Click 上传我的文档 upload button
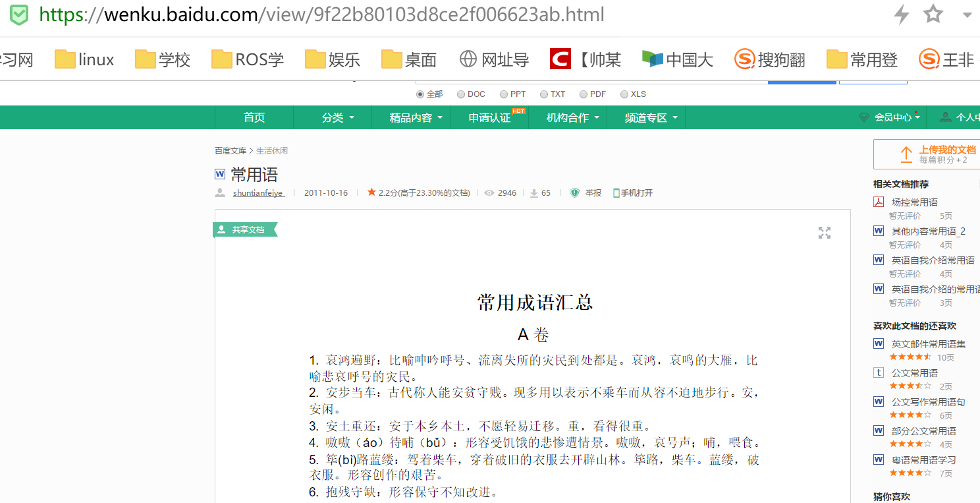The height and width of the screenshot is (503, 980). click(x=927, y=154)
